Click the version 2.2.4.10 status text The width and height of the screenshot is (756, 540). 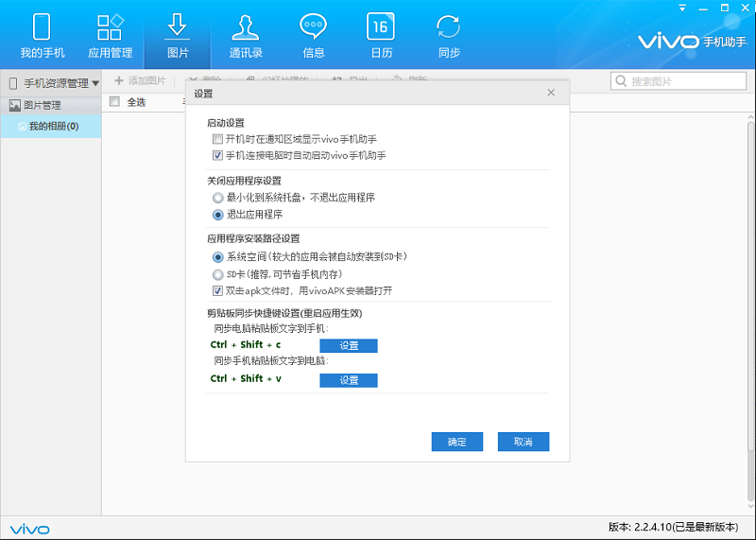coord(674,527)
